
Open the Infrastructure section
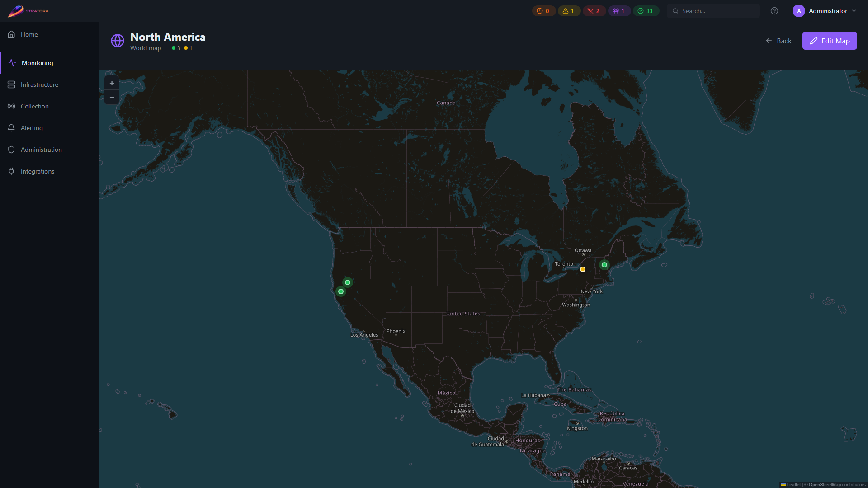point(50,84)
